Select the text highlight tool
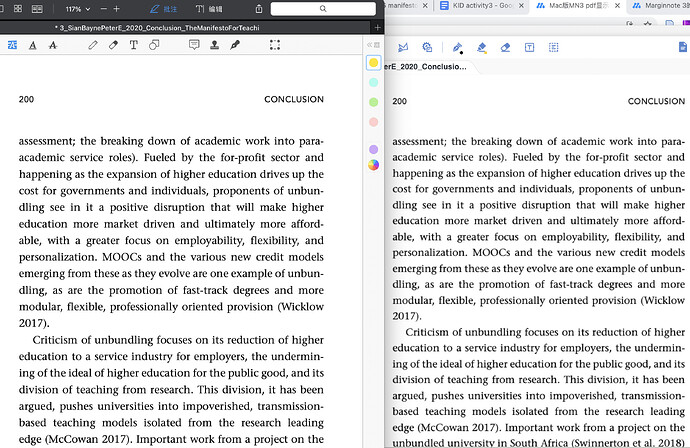This screenshot has height=448, width=690. (x=12, y=45)
